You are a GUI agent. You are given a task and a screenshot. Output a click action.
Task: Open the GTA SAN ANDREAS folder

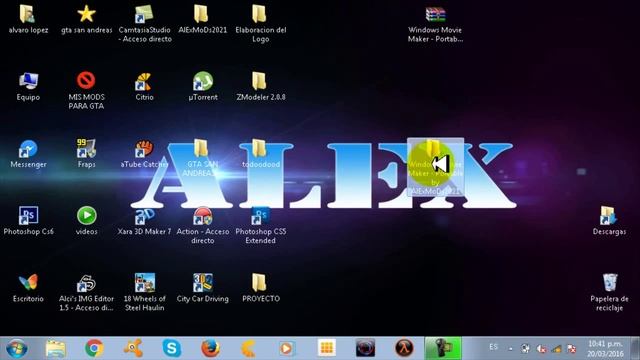click(x=201, y=158)
